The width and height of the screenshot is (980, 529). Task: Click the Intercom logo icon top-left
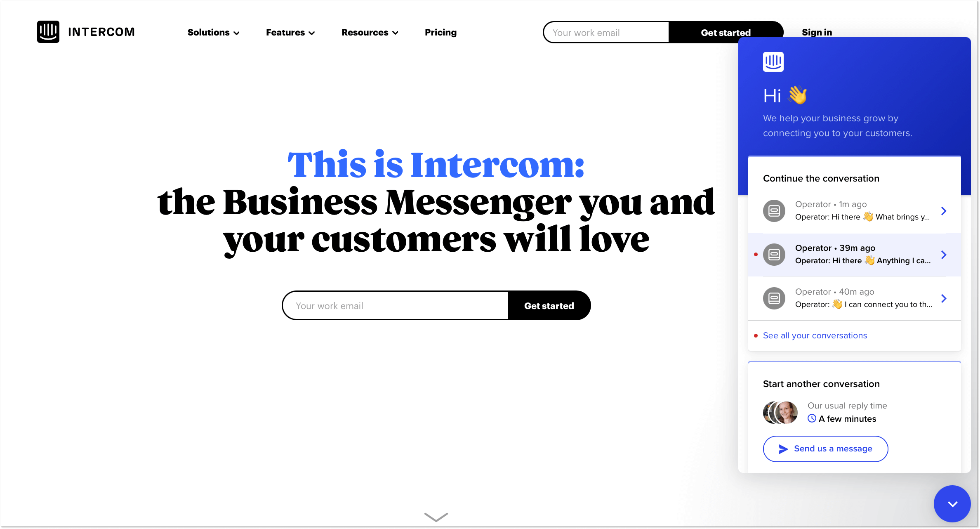coord(49,31)
